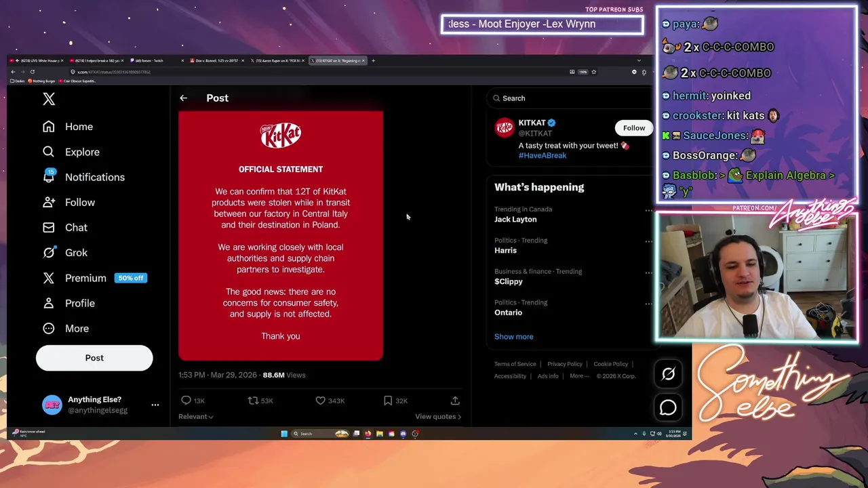Open Privacy Policy link

(x=565, y=364)
